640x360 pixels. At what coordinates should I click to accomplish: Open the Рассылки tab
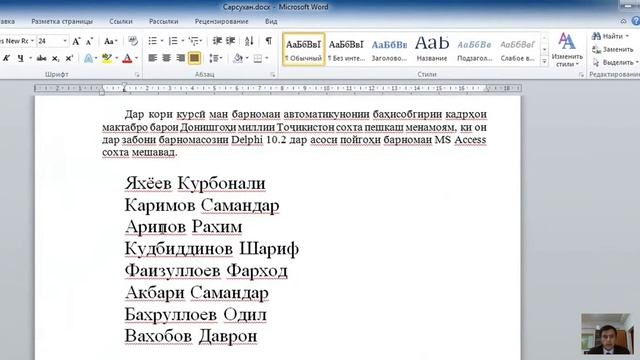point(164,21)
